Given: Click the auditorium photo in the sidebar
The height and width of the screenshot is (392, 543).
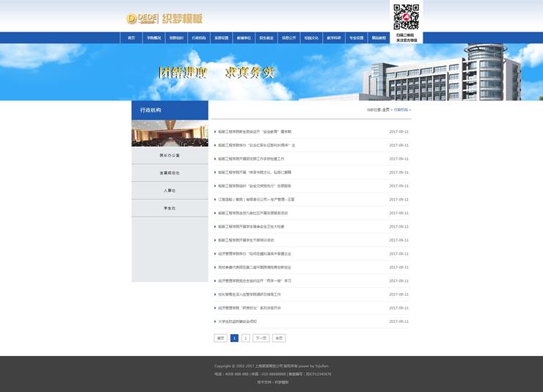Looking at the screenshot, I should 170,134.
